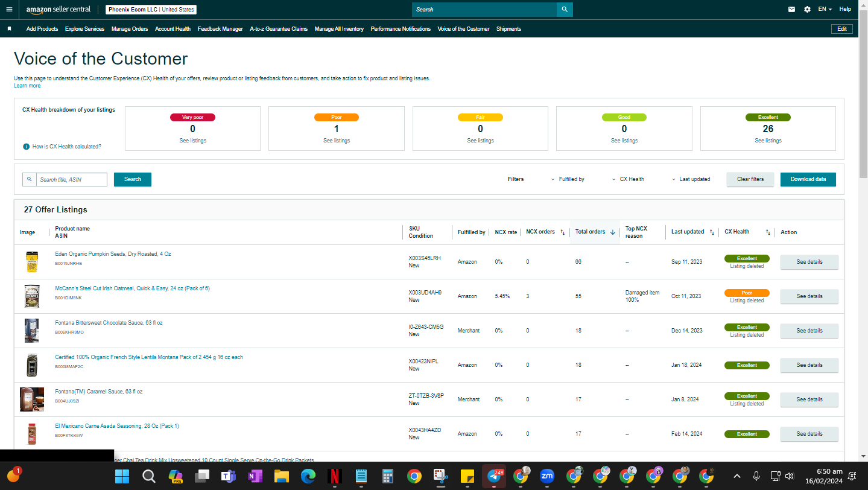Image resolution: width=868 pixels, height=490 pixels.
Task: Open Microsoft Edge from taskbar
Action: pos(308,476)
